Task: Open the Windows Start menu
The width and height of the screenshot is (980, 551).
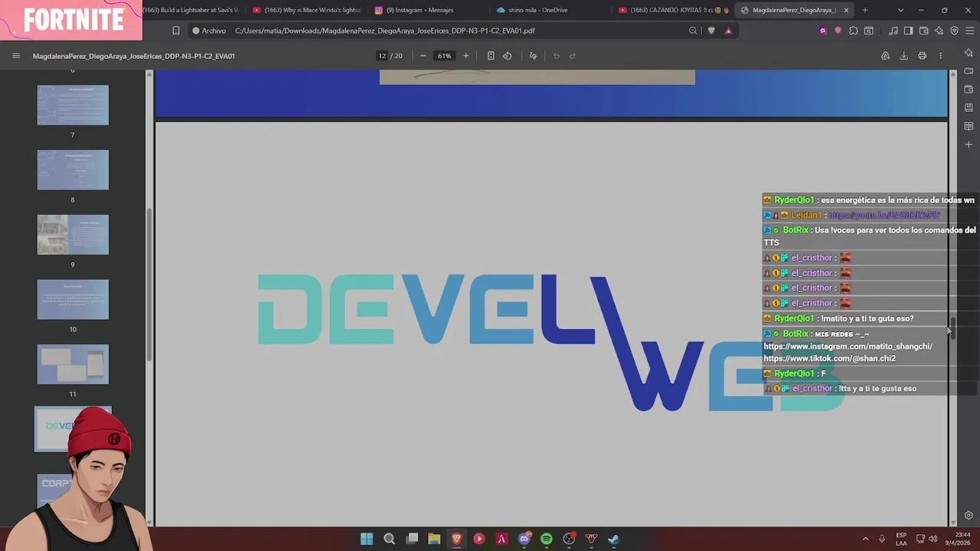Action: point(367,539)
